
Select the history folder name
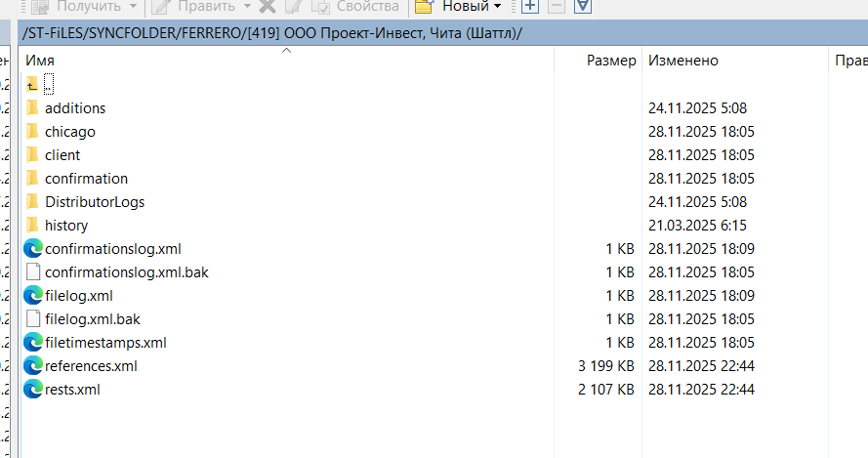66,226
